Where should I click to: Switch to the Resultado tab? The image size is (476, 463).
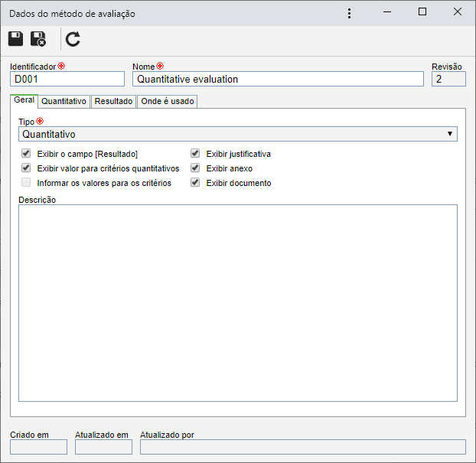(x=113, y=102)
